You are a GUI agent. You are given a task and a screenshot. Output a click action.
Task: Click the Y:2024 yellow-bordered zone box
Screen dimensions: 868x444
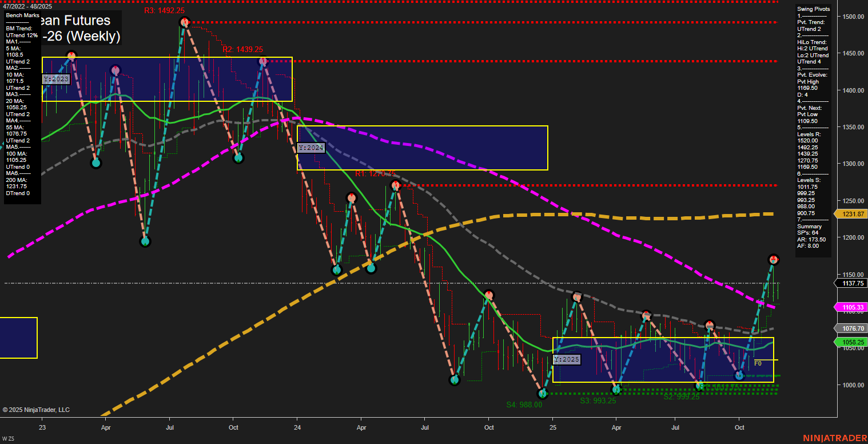(x=423, y=148)
